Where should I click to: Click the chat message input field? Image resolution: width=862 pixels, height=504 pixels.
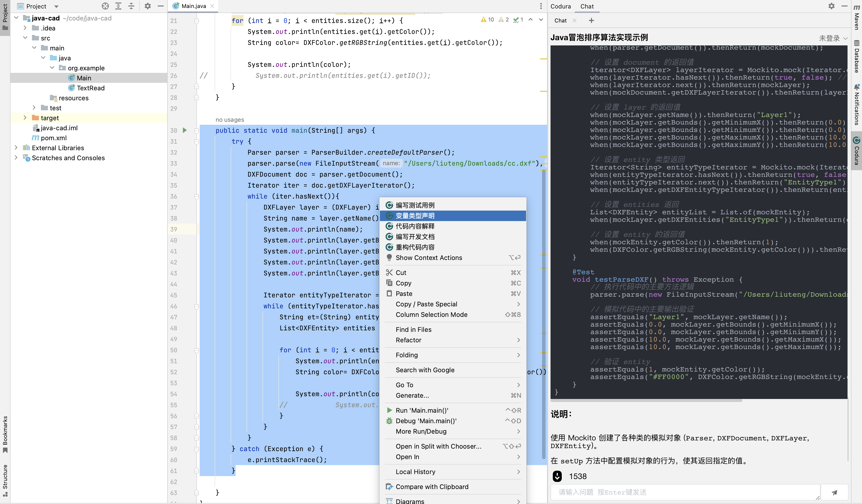pos(685,492)
